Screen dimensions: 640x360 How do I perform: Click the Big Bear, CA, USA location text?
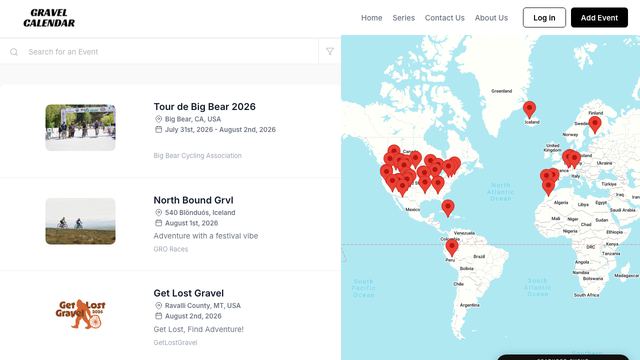click(193, 119)
